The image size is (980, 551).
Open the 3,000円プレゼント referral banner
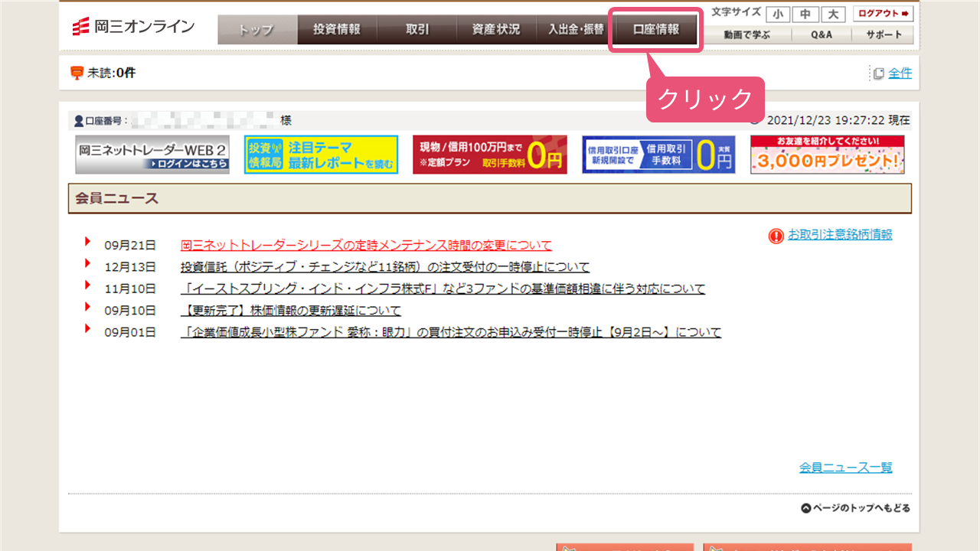(828, 155)
